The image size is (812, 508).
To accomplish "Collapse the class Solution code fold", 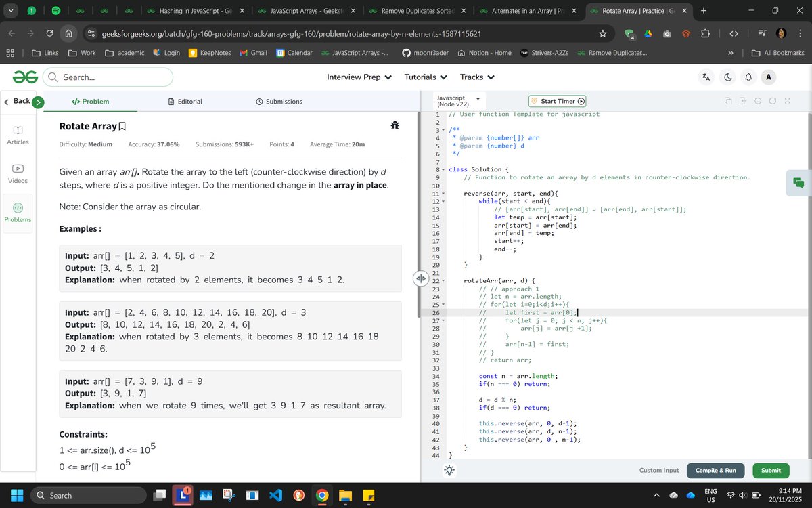I will point(443,169).
